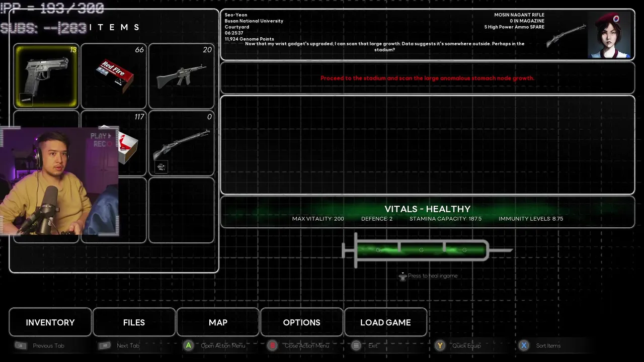Click Seo-Yeon's character portrait

click(x=610, y=35)
